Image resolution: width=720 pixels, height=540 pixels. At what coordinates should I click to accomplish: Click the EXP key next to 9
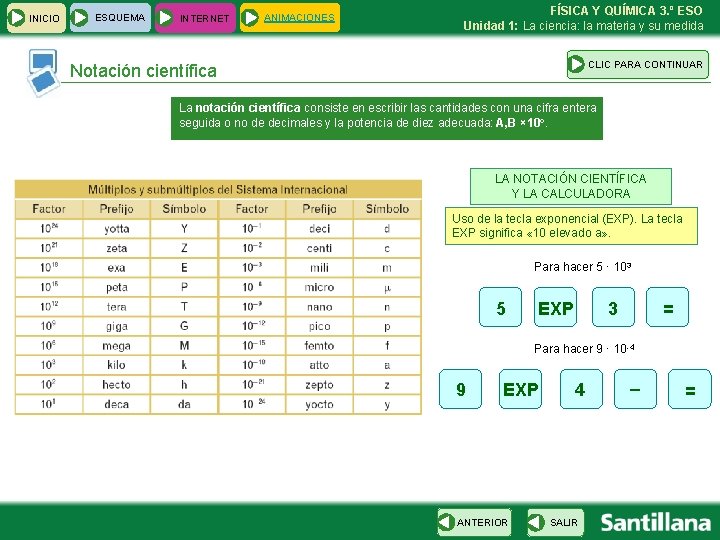tap(520, 389)
